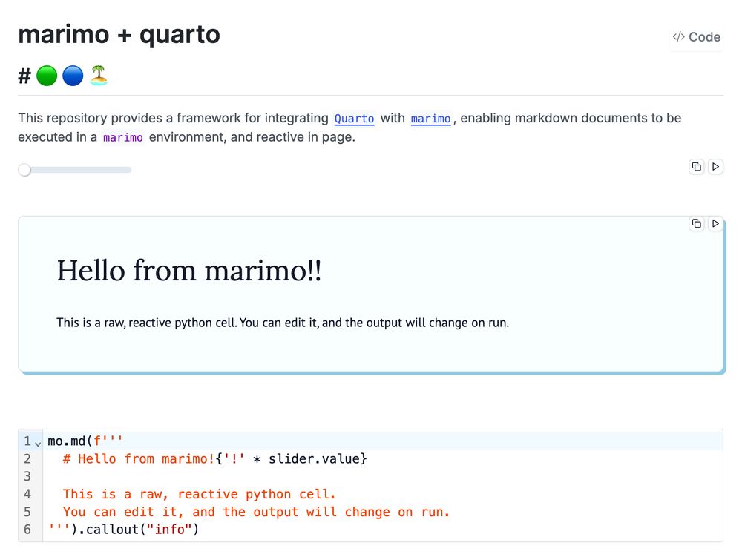Click the palm island emoji
742x560 pixels.
click(x=99, y=75)
